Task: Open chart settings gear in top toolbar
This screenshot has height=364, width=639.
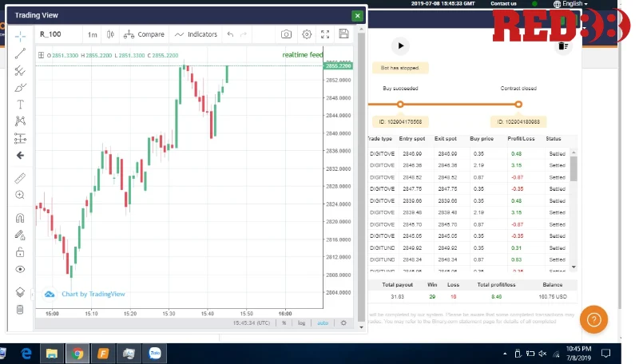Action: click(x=306, y=34)
